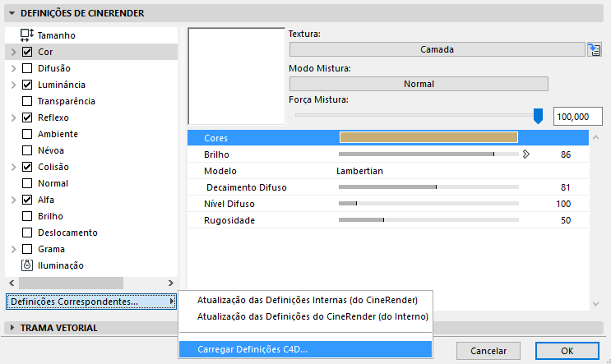Click the Cores color swatch

tap(428, 137)
